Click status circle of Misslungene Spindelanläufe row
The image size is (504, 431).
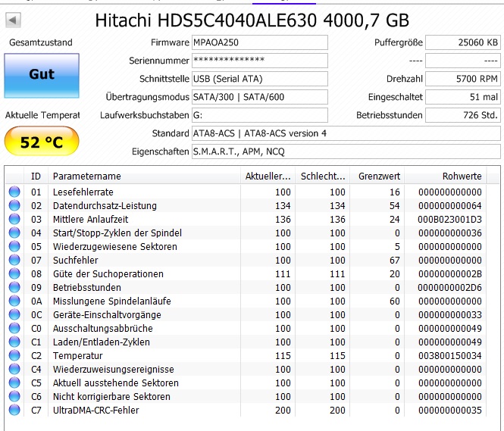[14, 301]
